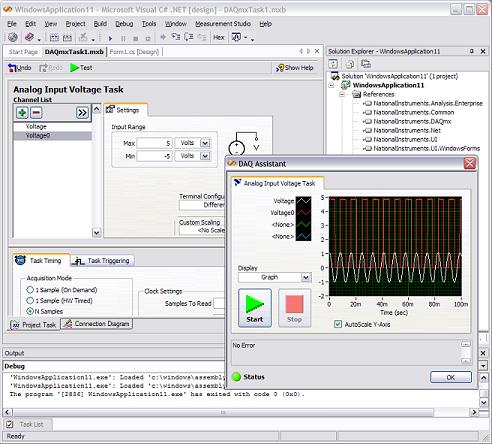Open the Connection Diagram view
Viewport: 492px width, 444px height.
[97, 324]
